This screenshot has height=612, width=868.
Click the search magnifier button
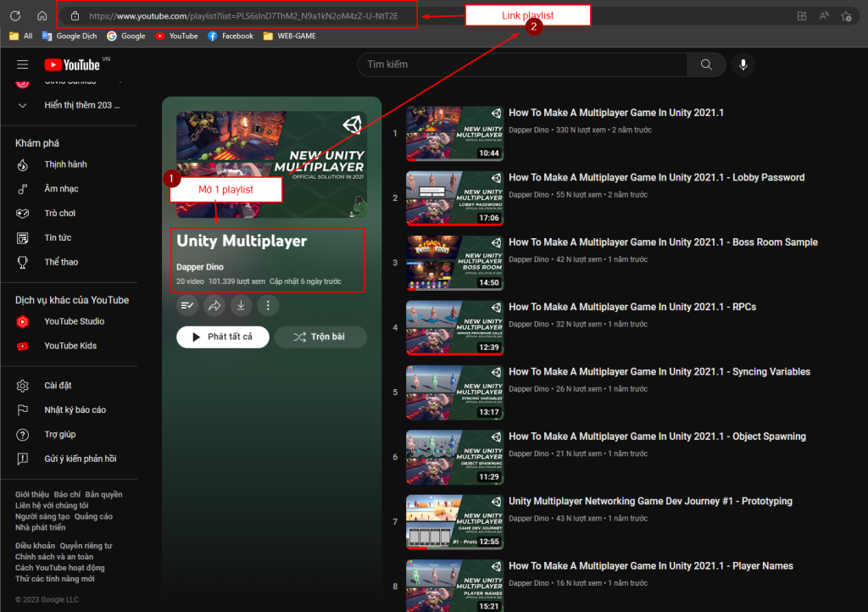(x=706, y=65)
